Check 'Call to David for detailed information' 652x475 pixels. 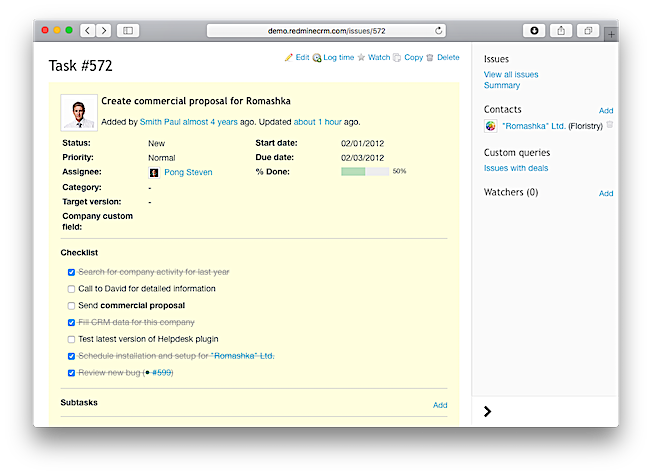(71, 289)
